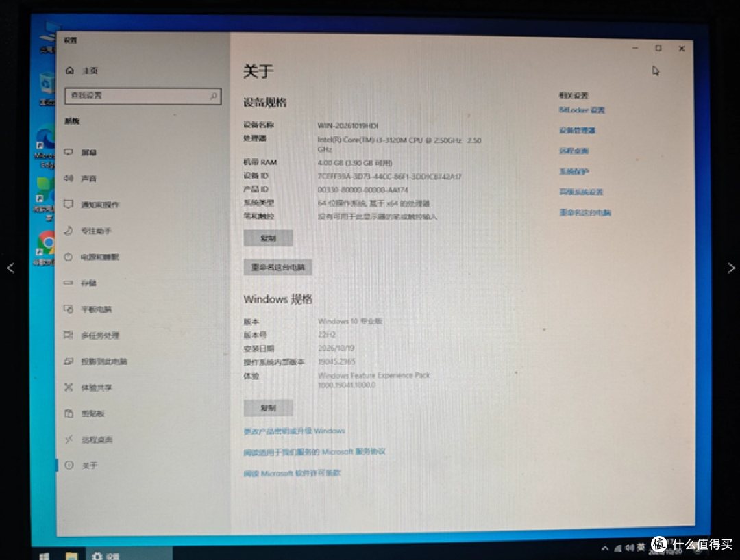
Task: Go to next photo with right chevron
Action: (730, 268)
